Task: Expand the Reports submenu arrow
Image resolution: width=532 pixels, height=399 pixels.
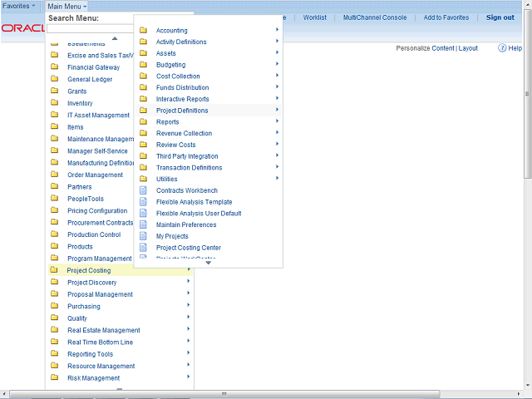Action: pos(277,121)
